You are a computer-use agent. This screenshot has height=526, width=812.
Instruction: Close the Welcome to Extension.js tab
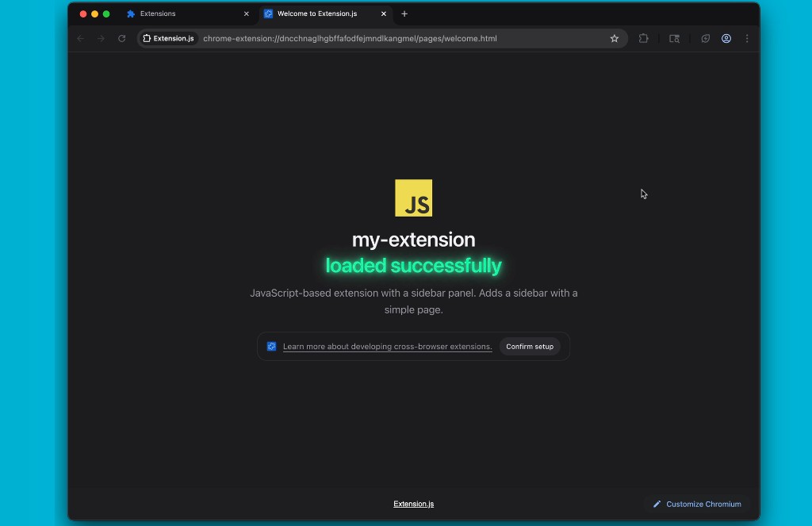[x=384, y=13]
